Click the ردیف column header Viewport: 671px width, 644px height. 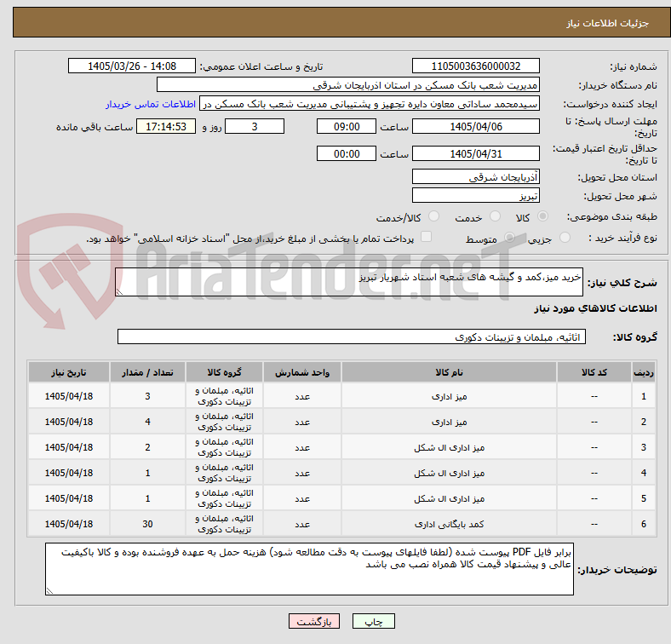click(643, 372)
